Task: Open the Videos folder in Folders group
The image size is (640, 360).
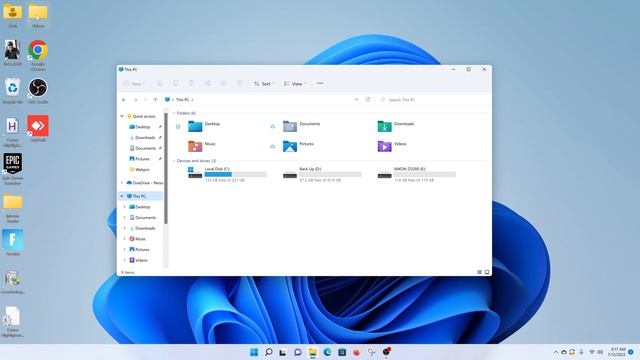Action: click(x=392, y=146)
